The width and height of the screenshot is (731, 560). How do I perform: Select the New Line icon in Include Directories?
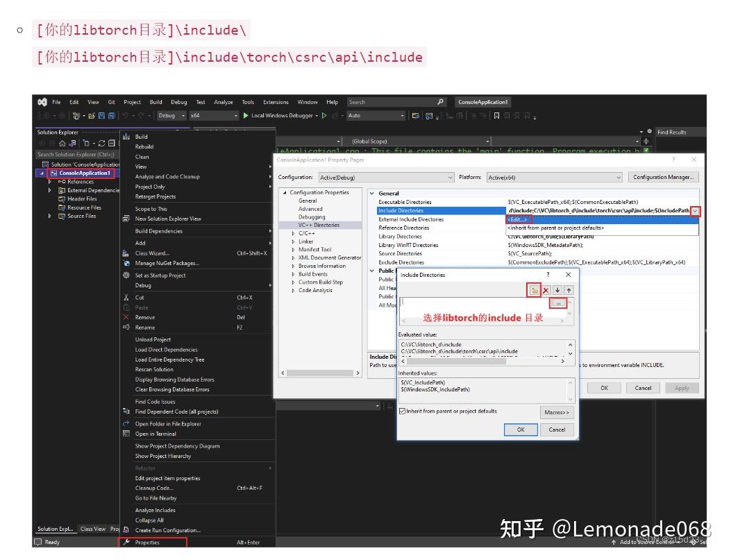pyautogui.click(x=534, y=290)
